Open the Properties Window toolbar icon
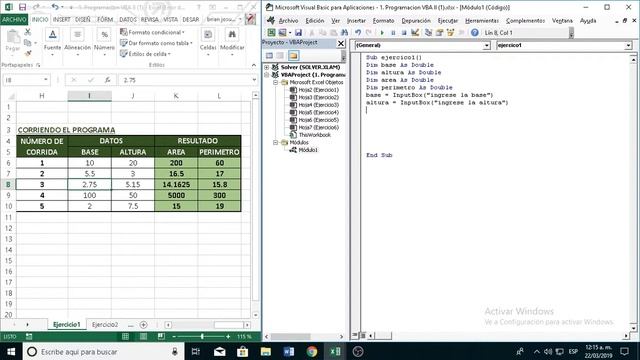The width and height of the screenshot is (640, 360). pyautogui.click(x=439, y=33)
